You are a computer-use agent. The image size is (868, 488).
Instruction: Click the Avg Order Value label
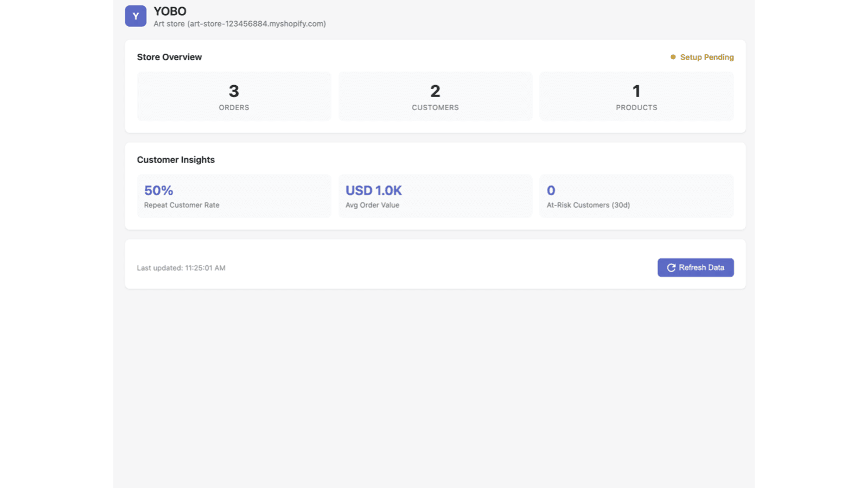372,205
